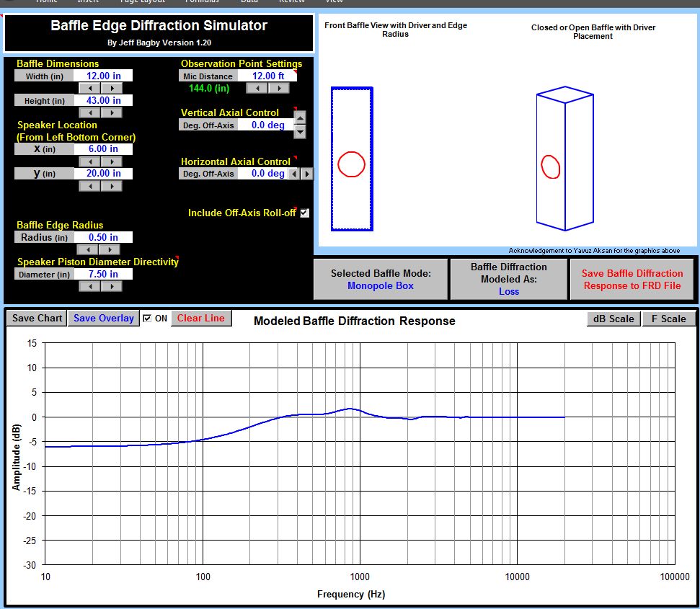The image size is (700, 609).
Task: Increase piston Diameter with right arrow
Action: tap(112, 286)
